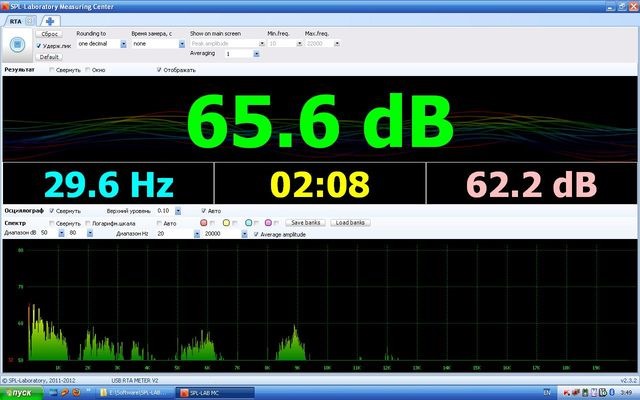The image size is (640, 400).
Task: Click the SPL-LAB MC taskbar button
Action: tap(216, 393)
